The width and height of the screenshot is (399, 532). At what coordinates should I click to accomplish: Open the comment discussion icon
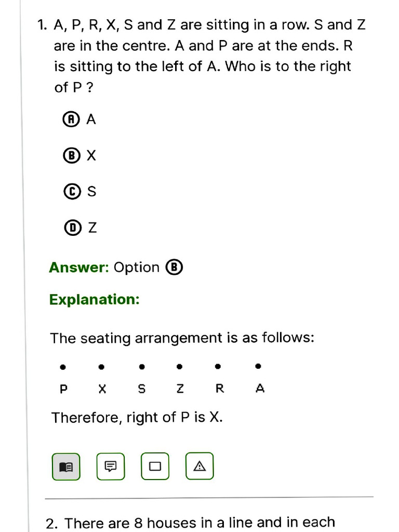(111, 467)
